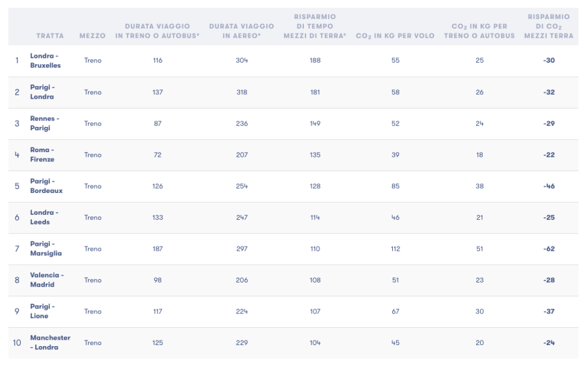This screenshot has width=588, height=368.
Task: Select the Rennes - Parigi route
Action: [45, 123]
